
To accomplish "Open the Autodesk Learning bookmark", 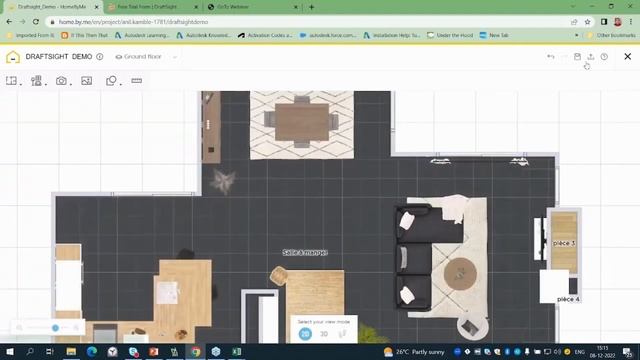I will pyautogui.click(x=141, y=36).
